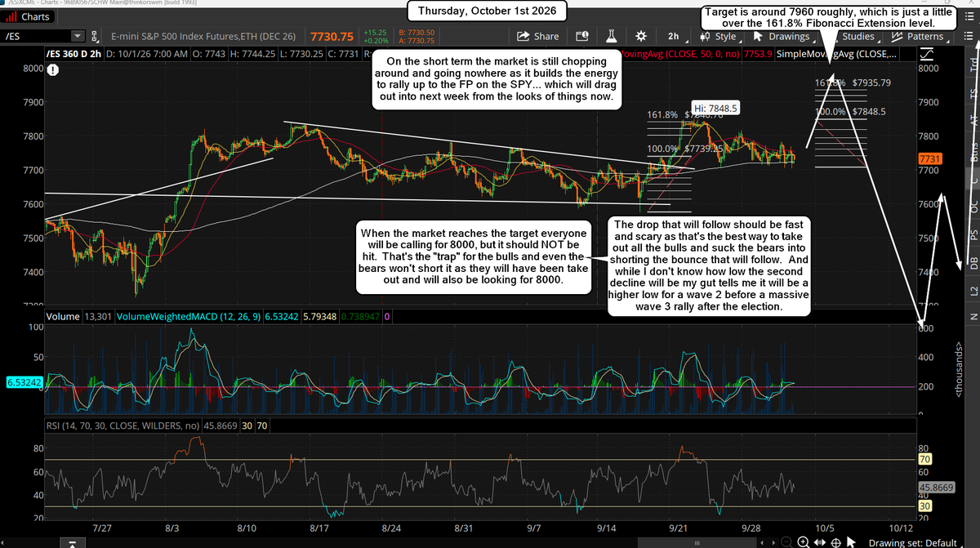Open chart settings gear icon
Viewport: 980px width, 548px height.
pos(641,36)
